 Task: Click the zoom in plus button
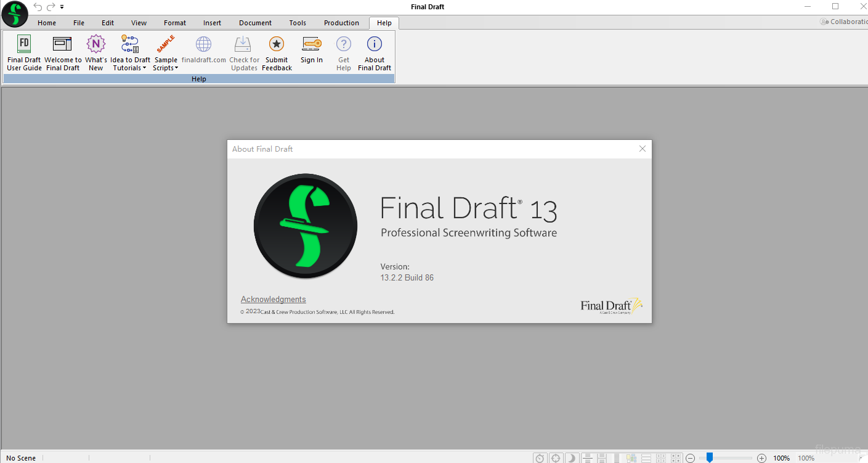coord(761,458)
